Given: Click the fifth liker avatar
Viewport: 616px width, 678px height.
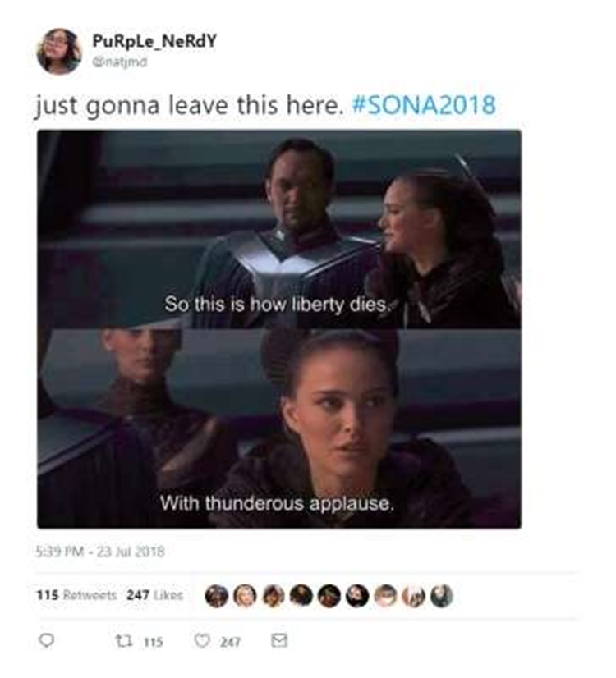Looking at the screenshot, I should [x=329, y=596].
